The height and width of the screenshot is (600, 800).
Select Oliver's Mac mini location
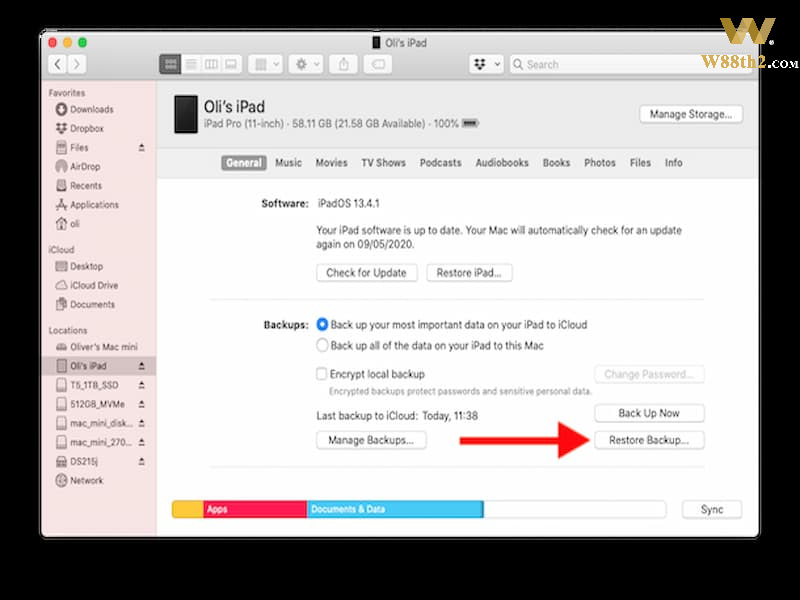click(97, 347)
